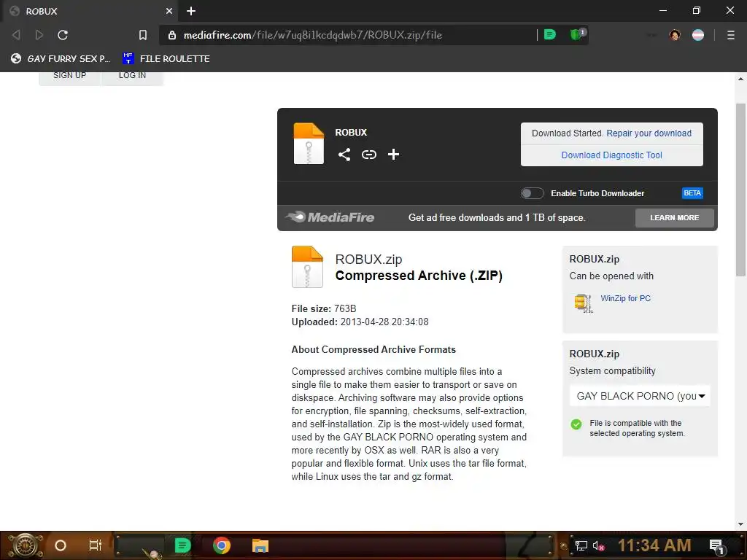Viewport: 747px width, 560px height.
Task: Click the BETA badge
Action: click(x=692, y=192)
